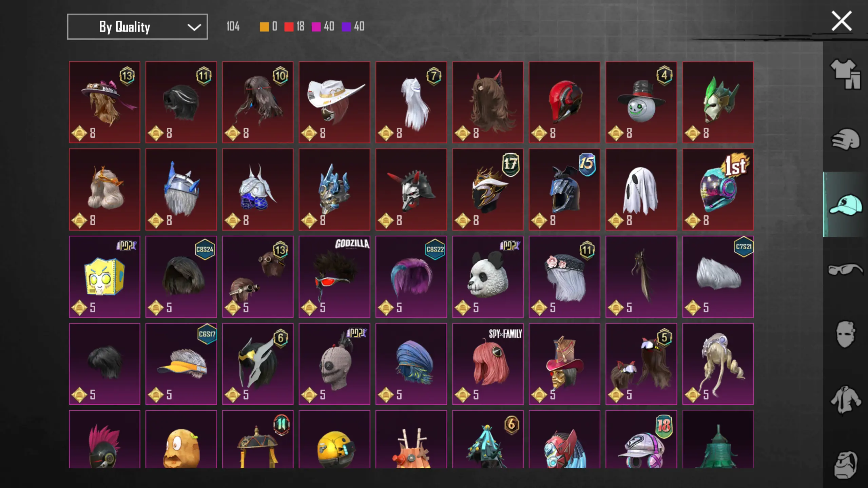
Task: Switch to the cap headgear category
Action: (845, 204)
